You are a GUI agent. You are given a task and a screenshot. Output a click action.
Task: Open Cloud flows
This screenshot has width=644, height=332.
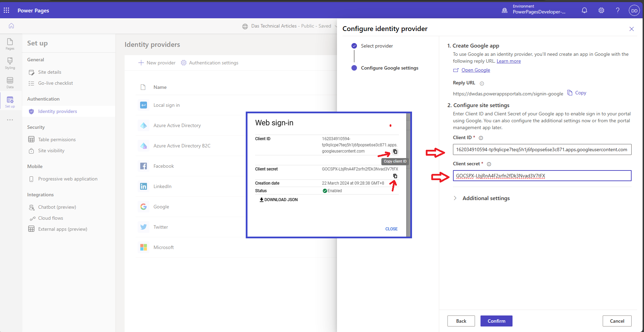click(x=51, y=218)
